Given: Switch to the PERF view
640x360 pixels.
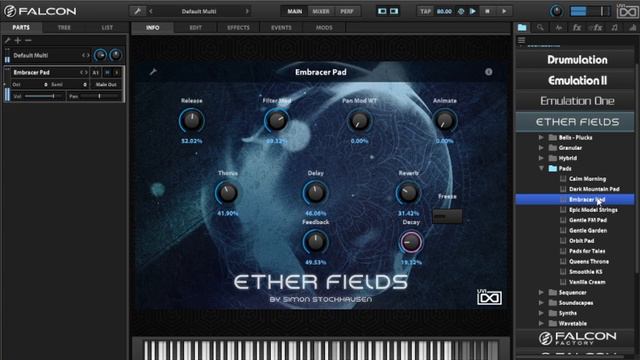Looking at the screenshot, I should point(347,11).
